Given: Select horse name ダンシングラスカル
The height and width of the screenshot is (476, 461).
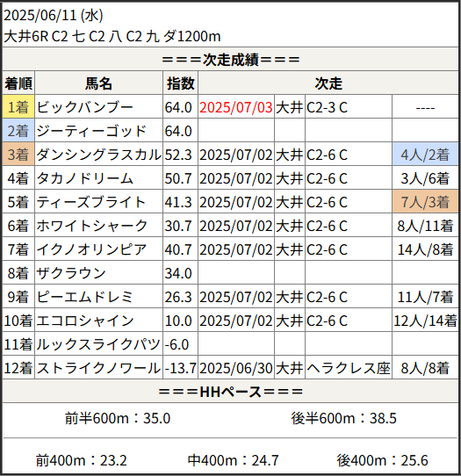Looking at the screenshot, I should click(99, 155).
